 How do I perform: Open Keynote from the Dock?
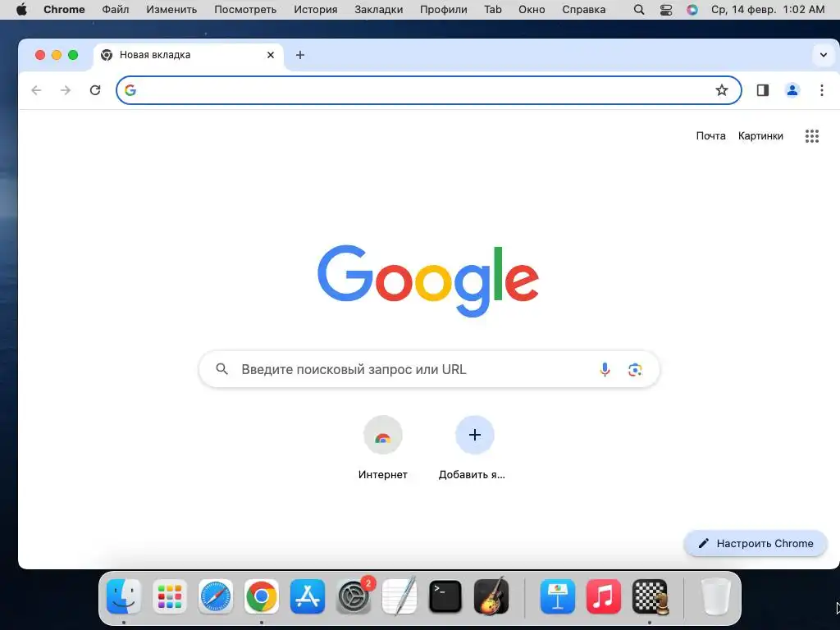click(x=558, y=597)
